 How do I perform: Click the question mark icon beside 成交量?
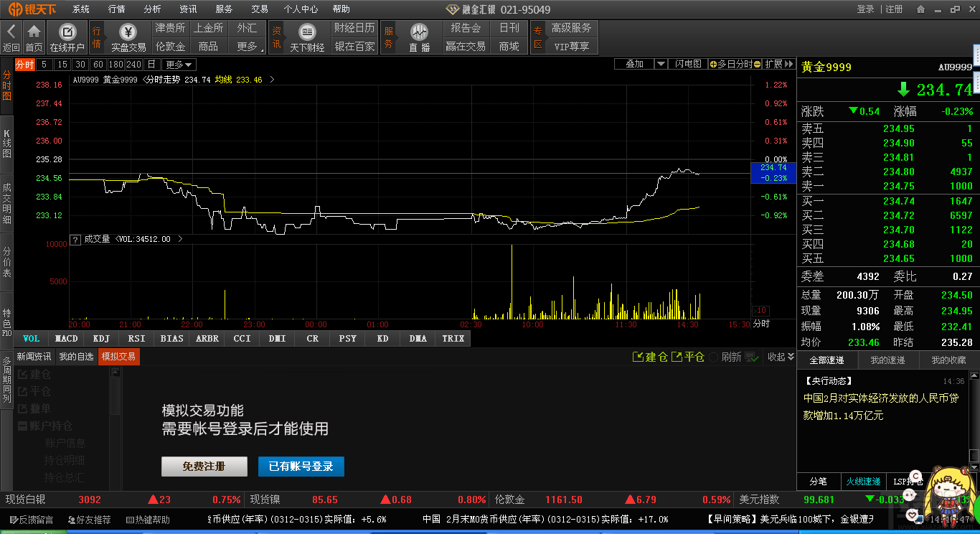[x=75, y=240]
